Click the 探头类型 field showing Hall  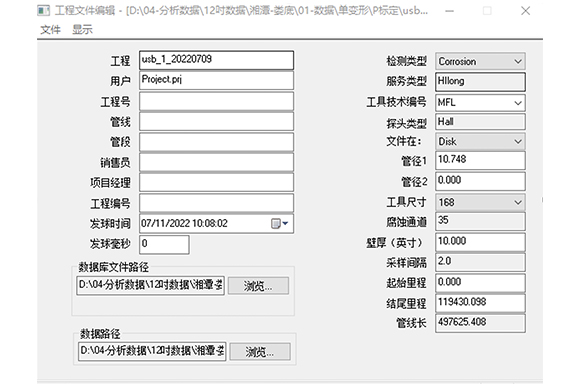point(480,122)
